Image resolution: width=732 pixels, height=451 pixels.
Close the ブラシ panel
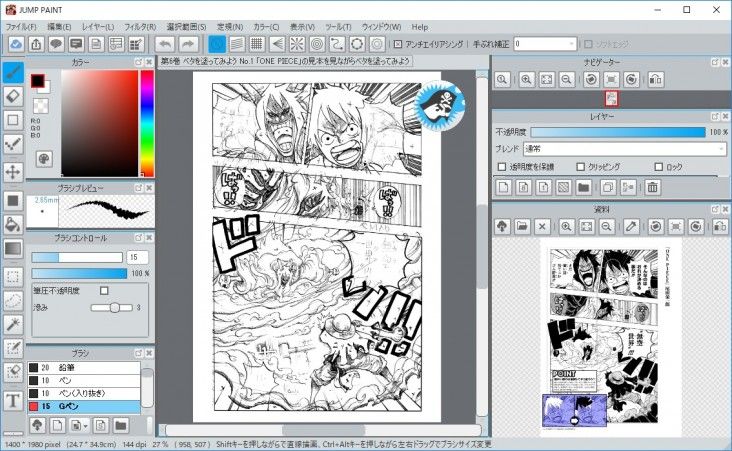149,353
